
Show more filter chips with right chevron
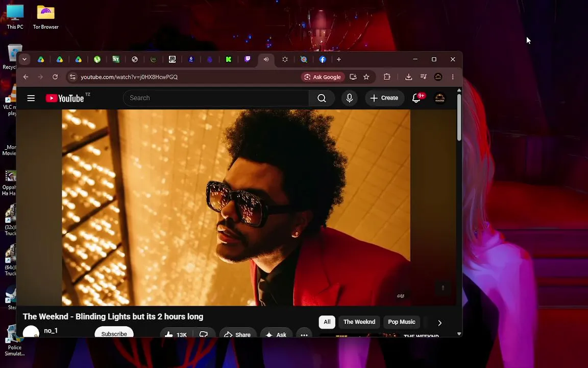(439, 323)
